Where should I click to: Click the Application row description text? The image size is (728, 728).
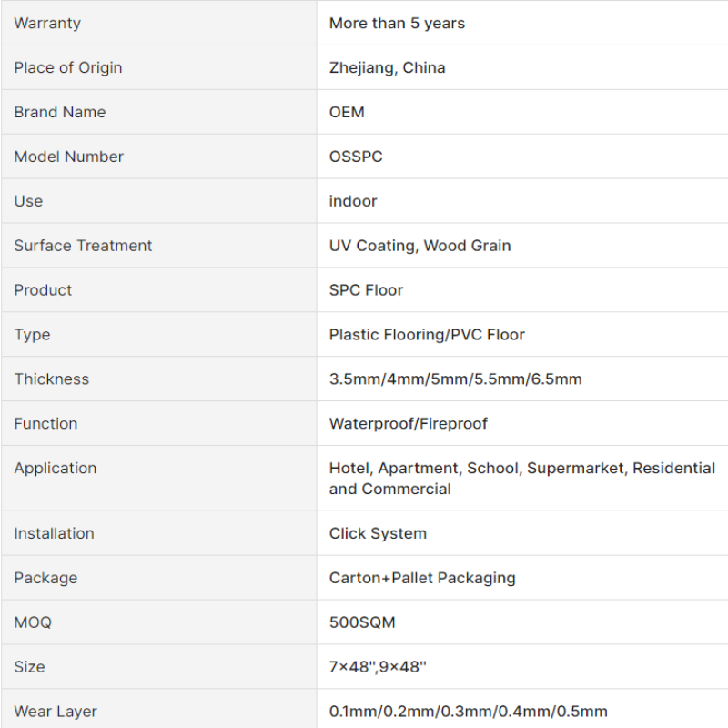click(522, 479)
